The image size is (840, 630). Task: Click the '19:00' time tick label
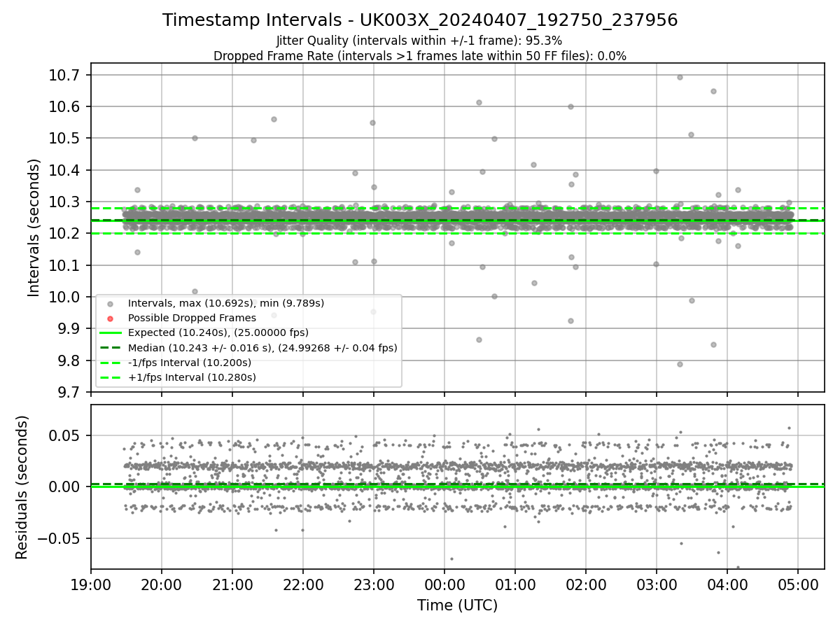[91, 584]
